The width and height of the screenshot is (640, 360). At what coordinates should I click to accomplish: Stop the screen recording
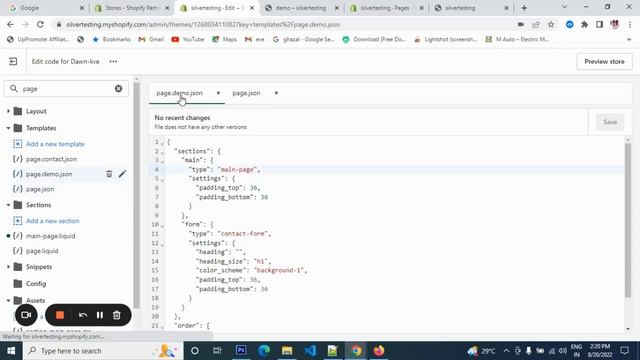(x=60, y=315)
